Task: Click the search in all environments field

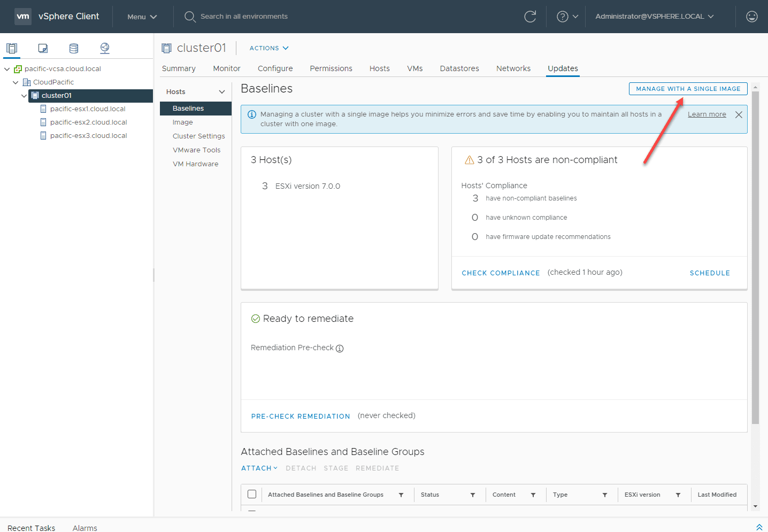Action: [244, 17]
